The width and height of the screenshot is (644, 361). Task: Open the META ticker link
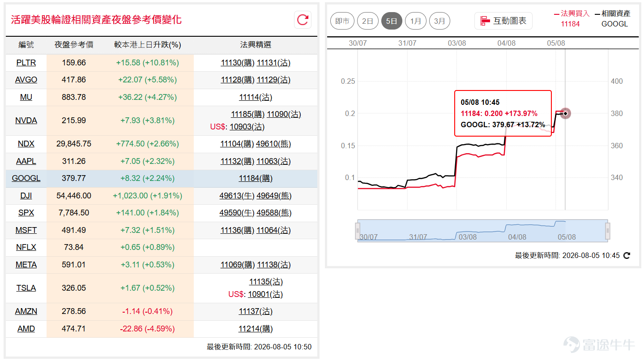[x=26, y=265]
